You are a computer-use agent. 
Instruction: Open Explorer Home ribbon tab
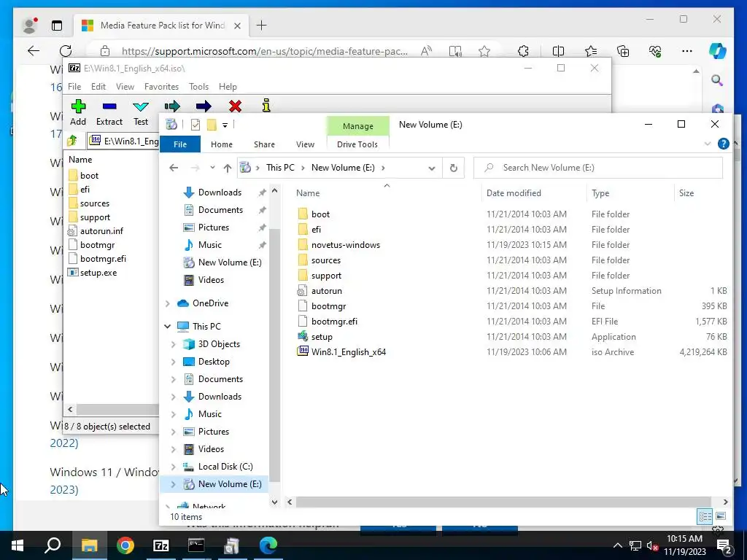[222, 144]
